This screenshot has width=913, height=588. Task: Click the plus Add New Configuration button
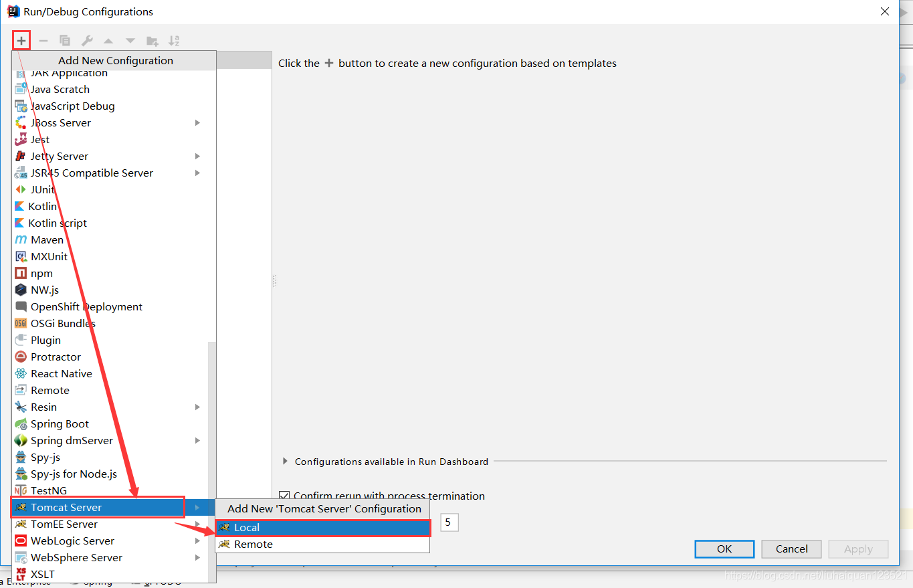tap(21, 41)
